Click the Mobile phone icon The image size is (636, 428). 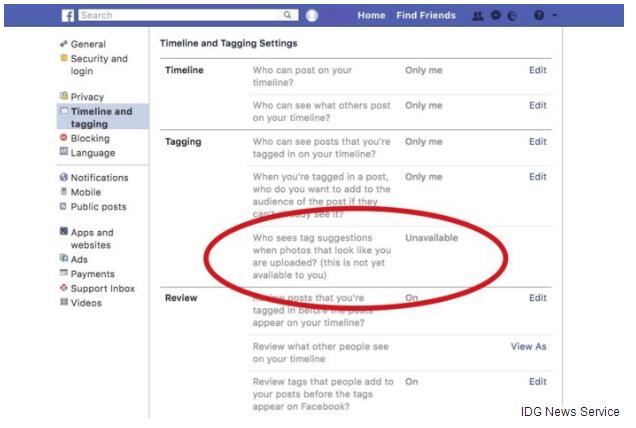[x=63, y=191]
